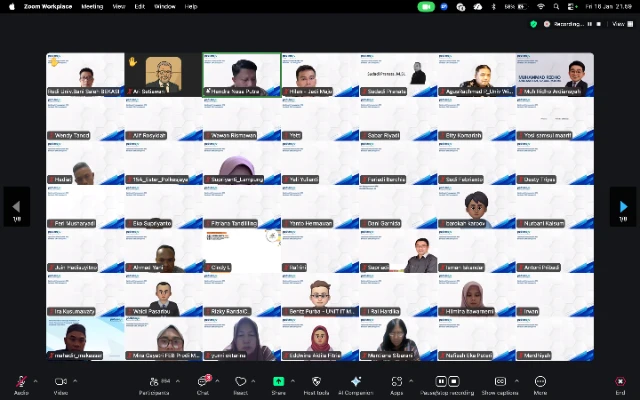Click the Ira Kusumawaty name label
This screenshot has width=640, height=400.
click(71, 312)
